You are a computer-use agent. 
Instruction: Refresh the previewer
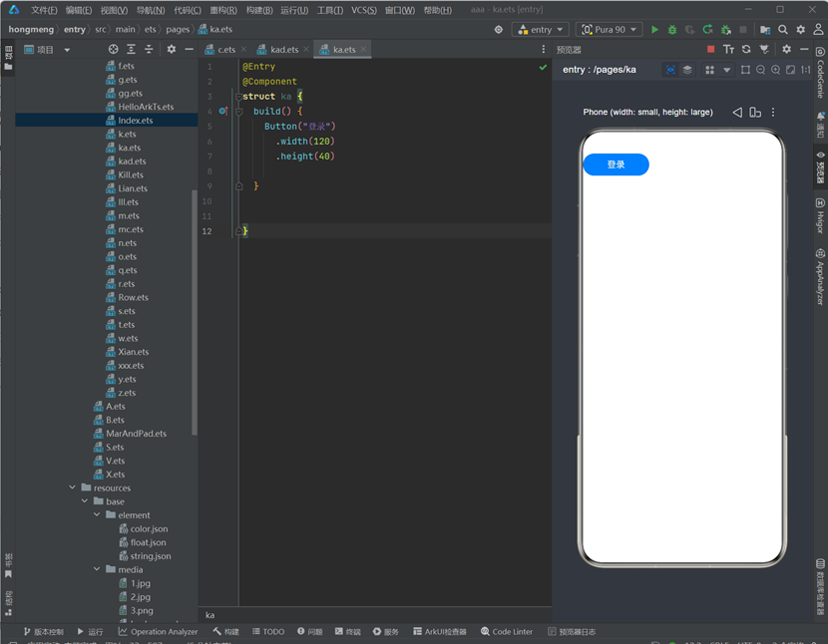point(746,49)
